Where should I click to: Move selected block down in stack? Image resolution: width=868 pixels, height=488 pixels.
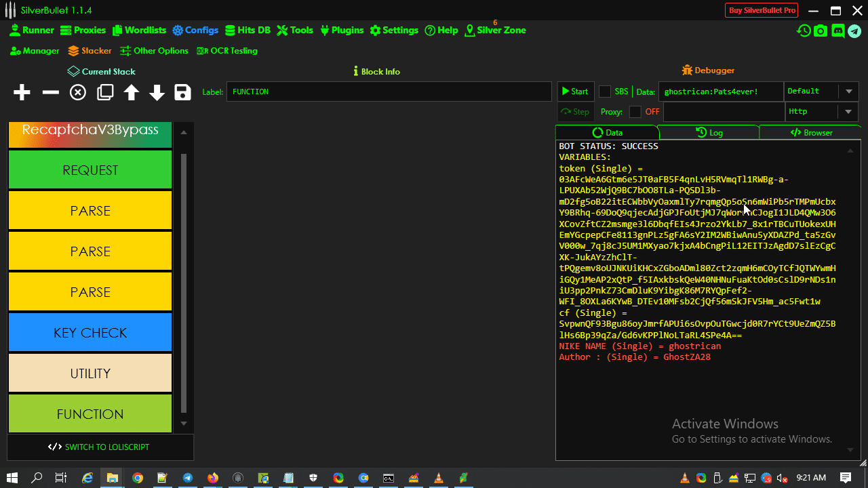click(x=157, y=92)
